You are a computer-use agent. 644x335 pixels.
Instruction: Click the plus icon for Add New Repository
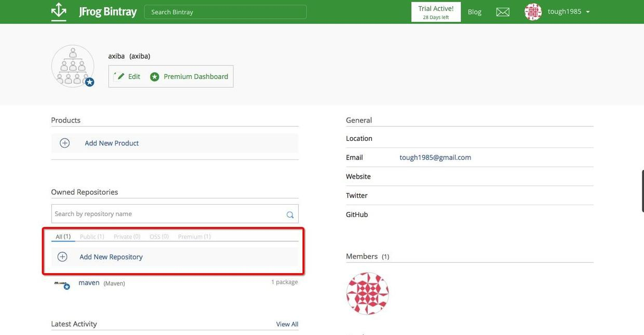click(62, 257)
